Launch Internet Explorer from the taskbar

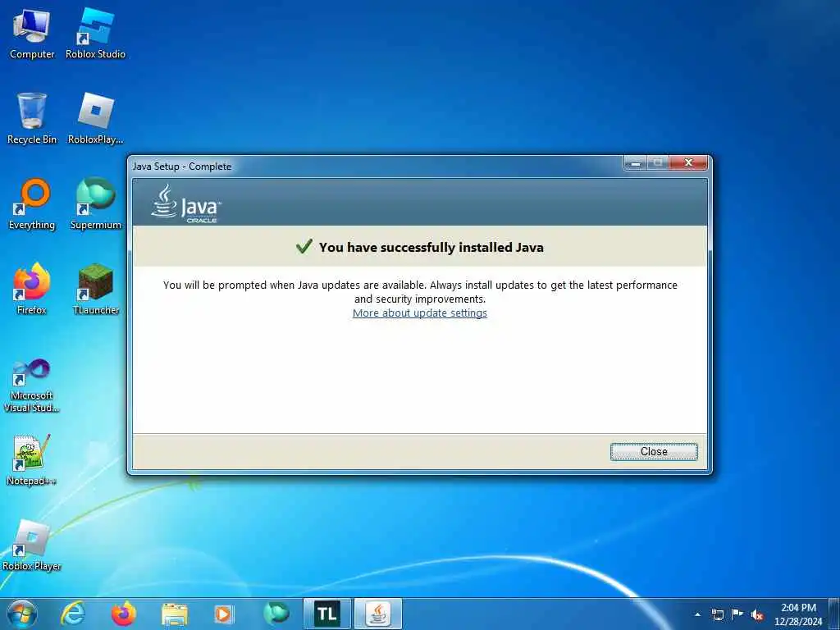click(x=73, y=614)
